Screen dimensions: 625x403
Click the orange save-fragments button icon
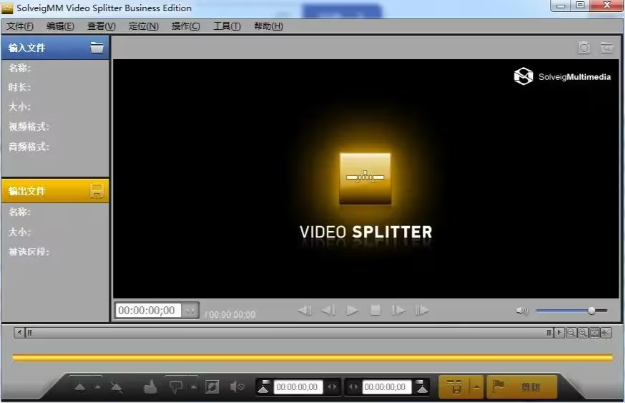click(x=454, y=387)
